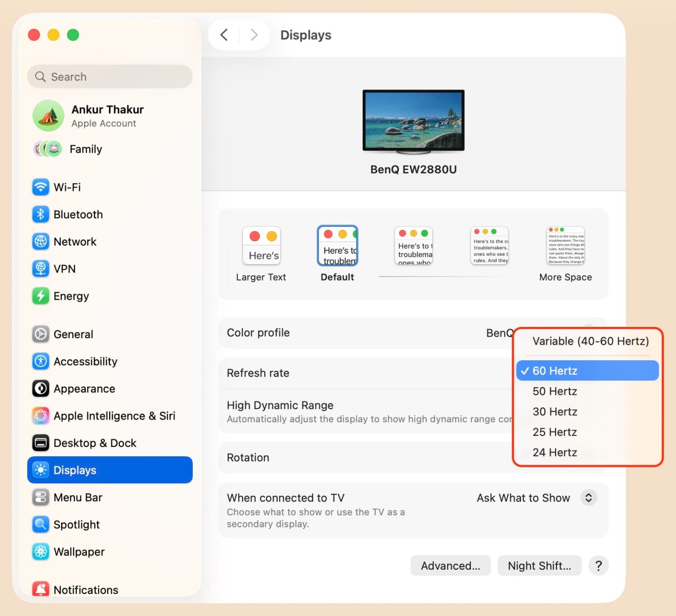Select the fourth scaled resolution thumbnail
This screenshot has height=616, width=676.
[x=489, y=246]
